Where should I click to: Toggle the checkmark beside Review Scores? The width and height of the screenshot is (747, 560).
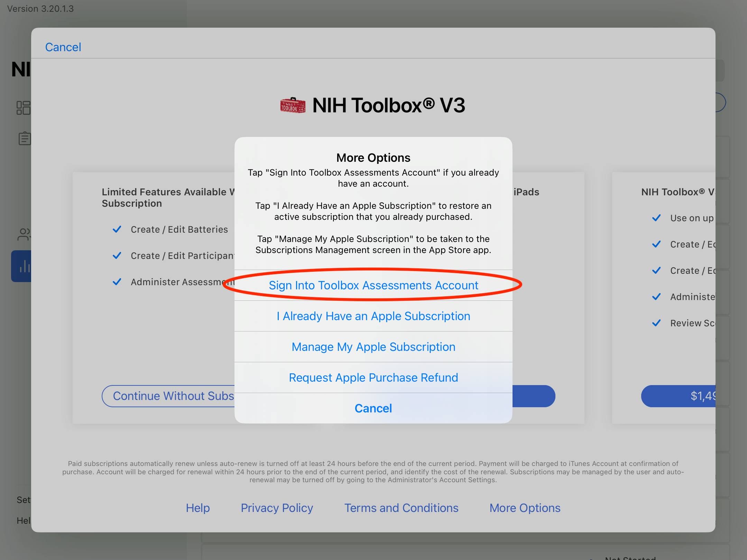point(656,323)
